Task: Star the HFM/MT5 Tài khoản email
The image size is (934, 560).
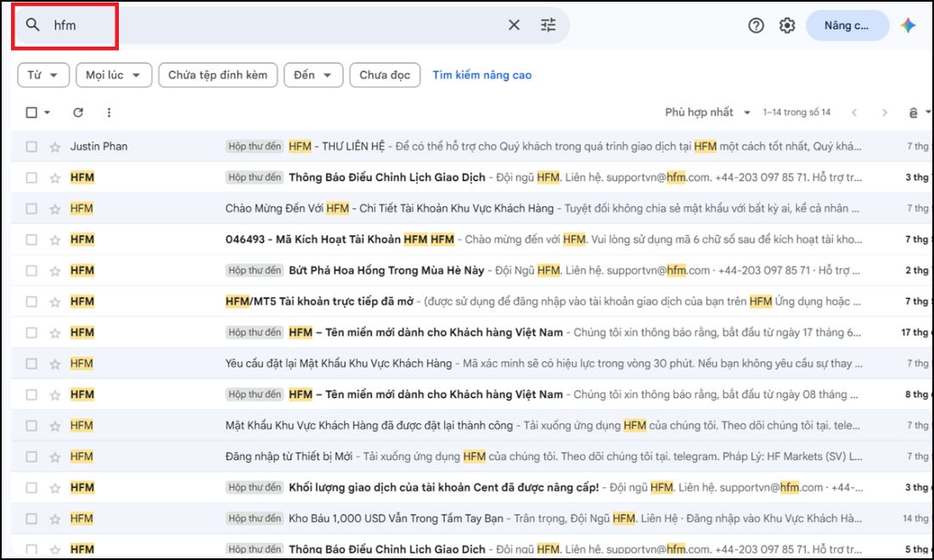Action: pyautogui.click(x=55, y=302)
